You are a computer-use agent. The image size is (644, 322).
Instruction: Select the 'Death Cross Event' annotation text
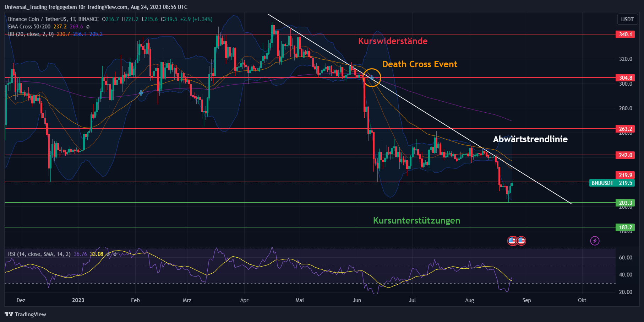[420, 64]
